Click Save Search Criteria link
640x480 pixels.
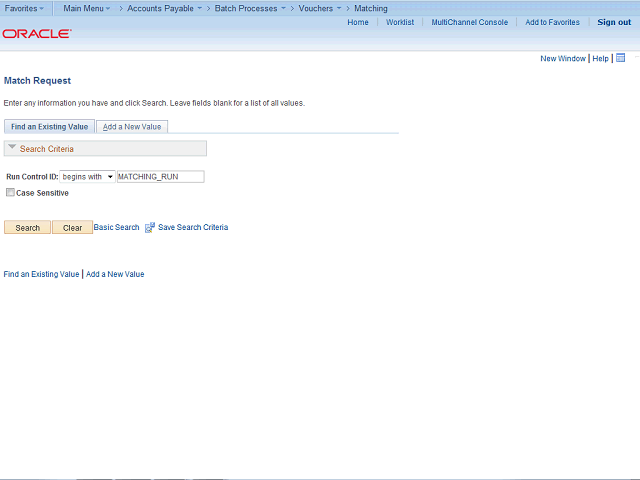[193, 227]
